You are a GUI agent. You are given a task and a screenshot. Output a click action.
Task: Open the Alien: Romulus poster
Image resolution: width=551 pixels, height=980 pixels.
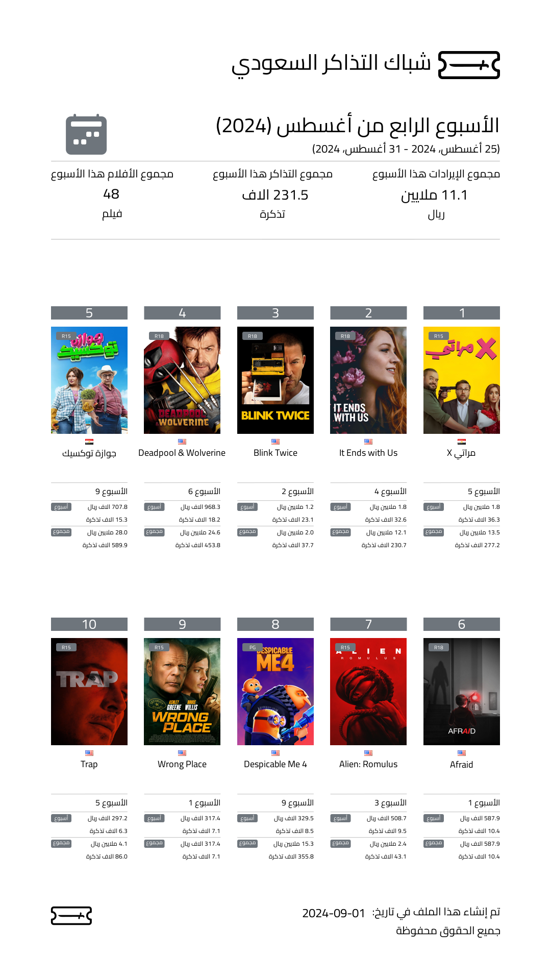(x=368, y=692)
